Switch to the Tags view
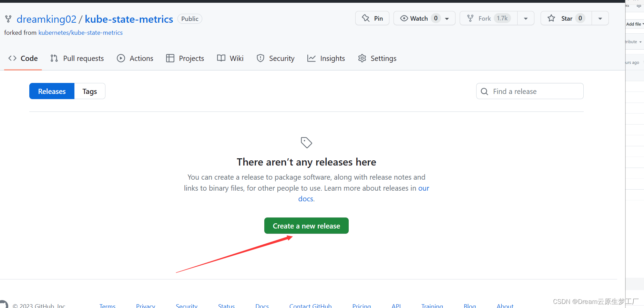This screenshot has width=644, height=308. 90,91
